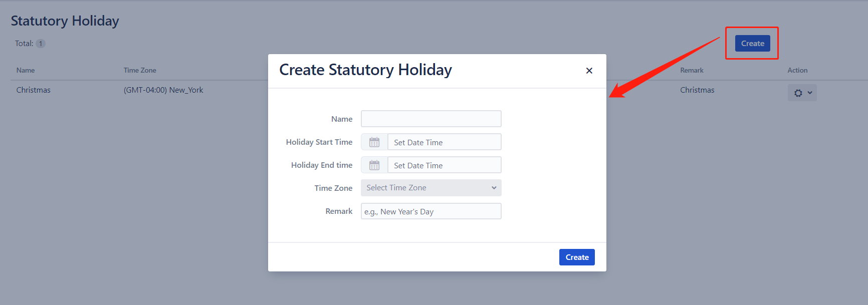Image resolution: width=868 pixels, height=305 pixels.
Task: Click the Total count badge
Action: click(41, 44)
